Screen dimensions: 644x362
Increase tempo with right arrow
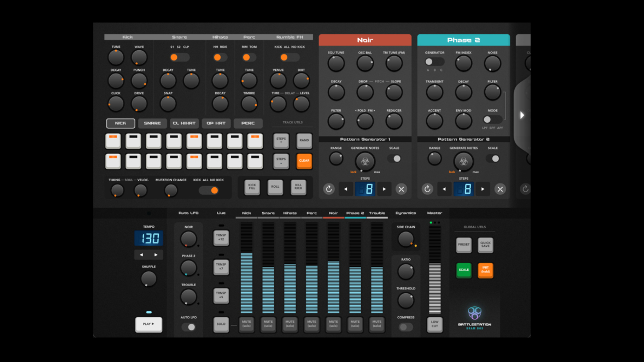(156, 255)
